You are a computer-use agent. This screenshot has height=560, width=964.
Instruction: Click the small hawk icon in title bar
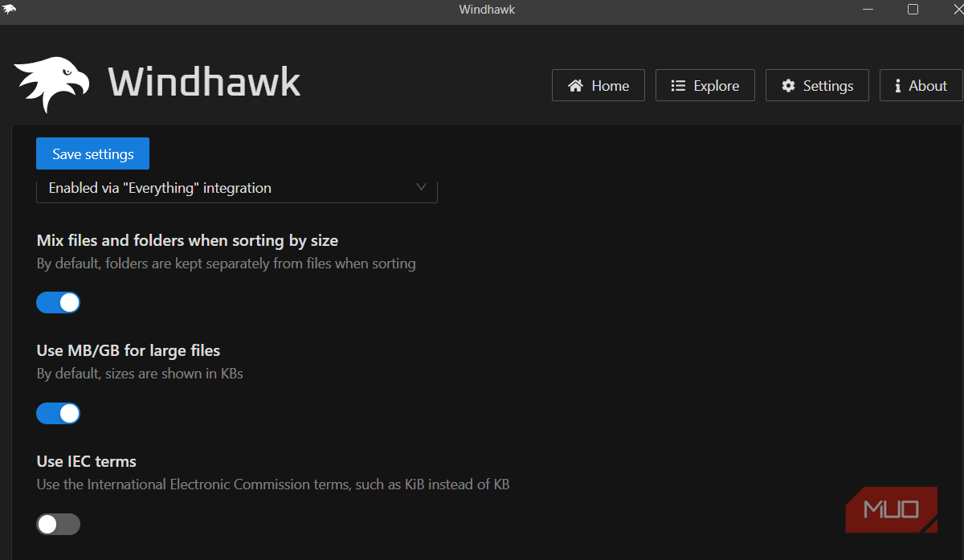click(10, 10)
